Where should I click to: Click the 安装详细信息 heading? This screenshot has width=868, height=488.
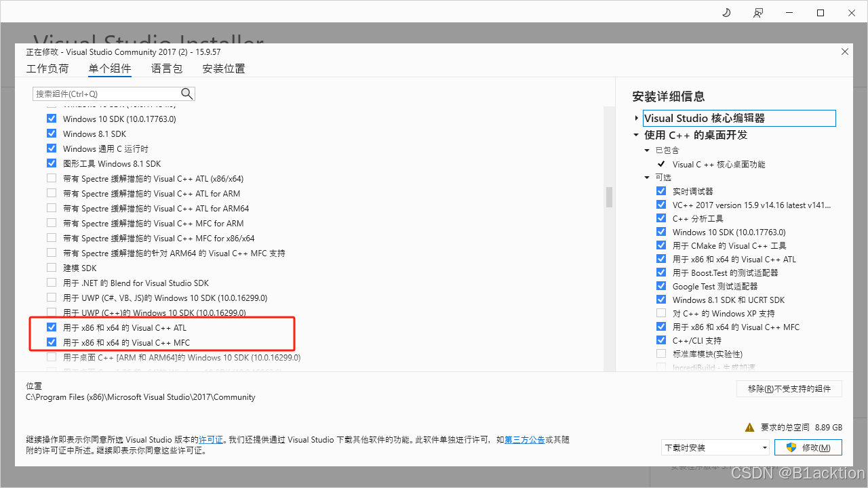[669, 96]
